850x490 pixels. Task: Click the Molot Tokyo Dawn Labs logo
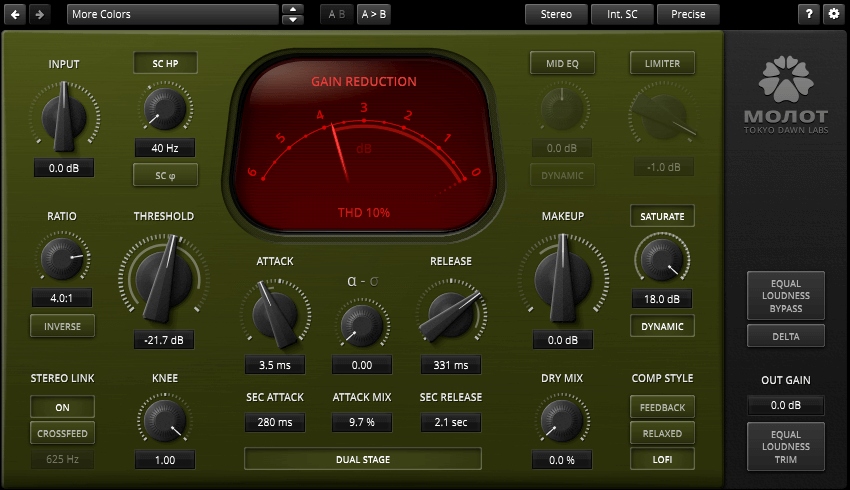[x=786, y=94]
